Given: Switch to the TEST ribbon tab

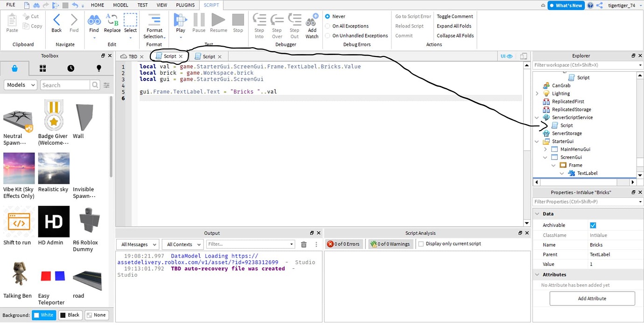Looking at the screenshot, I should [142, 5].
